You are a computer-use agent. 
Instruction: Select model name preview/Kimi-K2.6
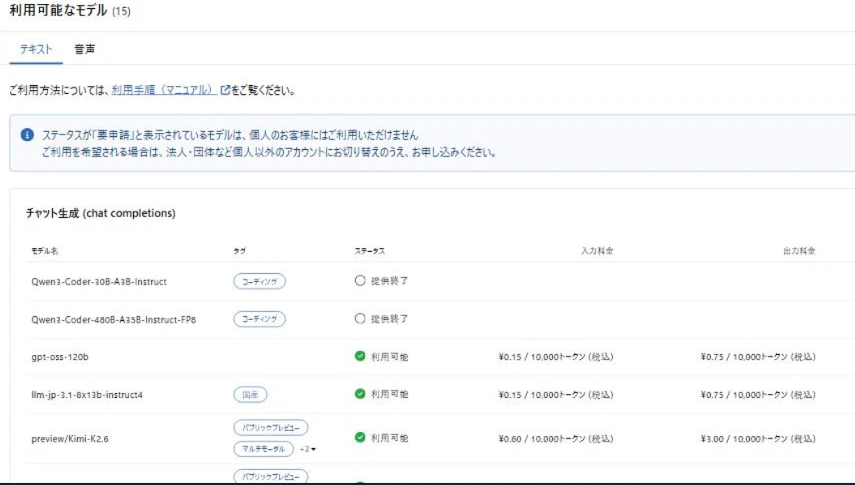[x=70, y=439]
